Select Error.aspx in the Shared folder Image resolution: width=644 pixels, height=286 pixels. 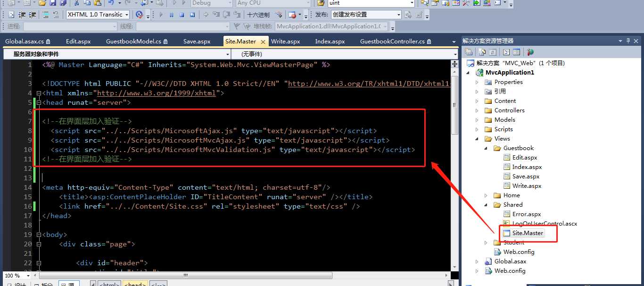click(x=527, y=214)
